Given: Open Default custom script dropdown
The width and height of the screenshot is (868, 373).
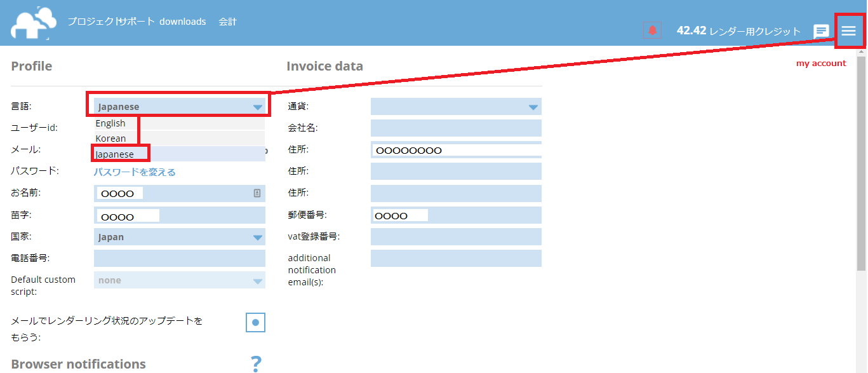Looking at the screenshot, I should tap(179, 280).
